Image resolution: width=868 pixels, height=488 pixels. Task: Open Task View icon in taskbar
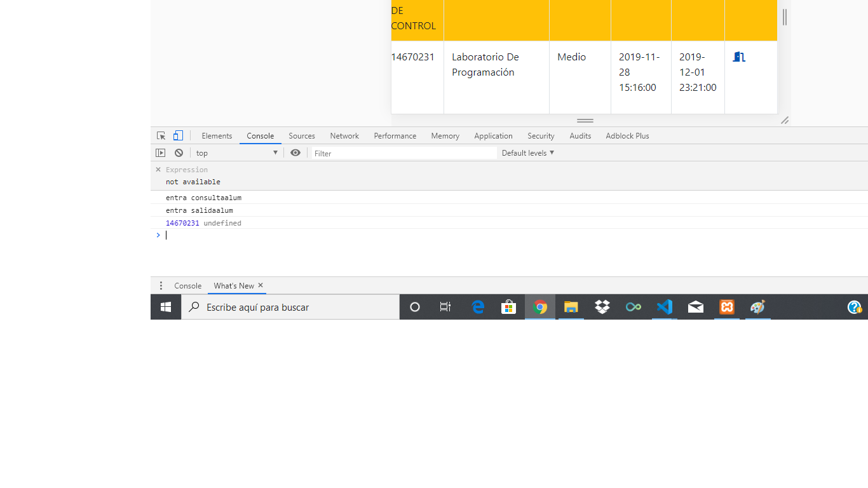[x=445, y=307]
